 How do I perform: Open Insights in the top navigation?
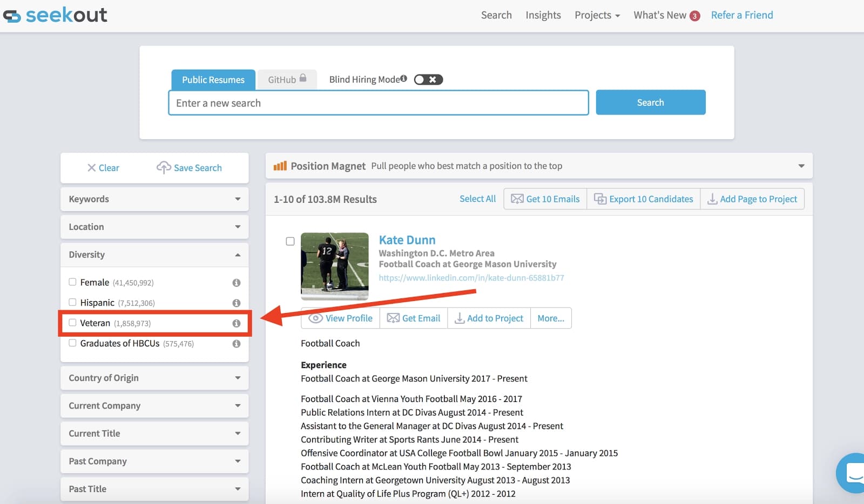pyautogui.click(x=543, y=15)
